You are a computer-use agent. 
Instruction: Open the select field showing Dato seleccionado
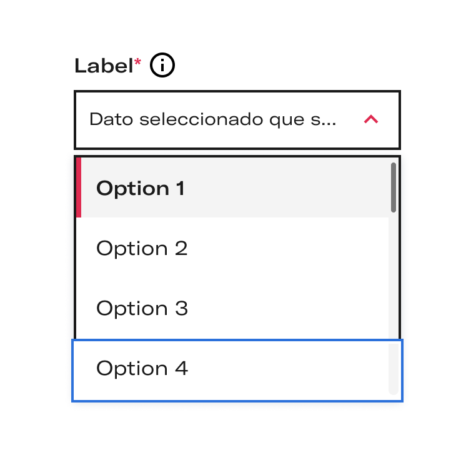(237, 120)
